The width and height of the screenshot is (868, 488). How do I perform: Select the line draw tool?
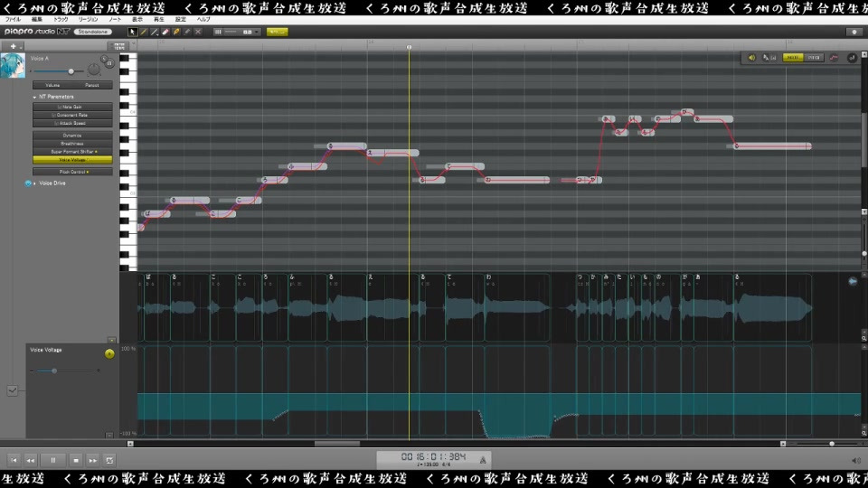click(155, 33)
